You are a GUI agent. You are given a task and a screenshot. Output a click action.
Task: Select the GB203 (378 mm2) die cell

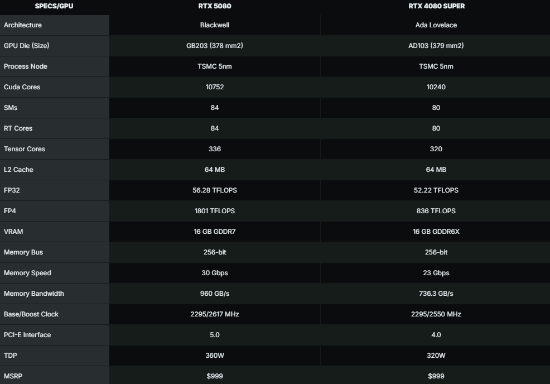click(x=215, y=46)
